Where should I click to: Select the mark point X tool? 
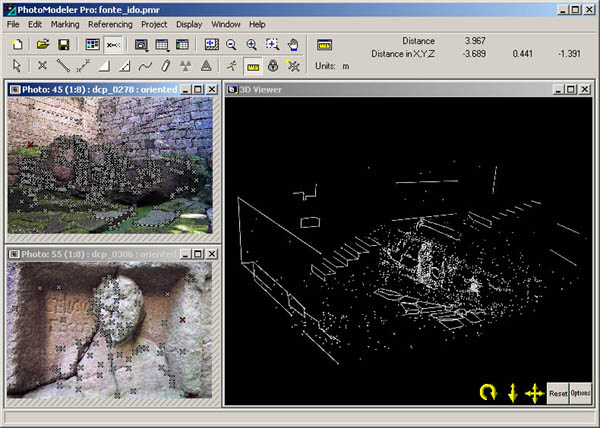[42, 66]
